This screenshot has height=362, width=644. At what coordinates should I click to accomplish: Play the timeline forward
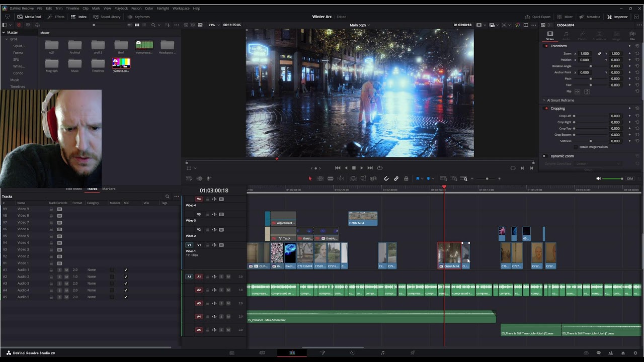(x=362, y=168)
